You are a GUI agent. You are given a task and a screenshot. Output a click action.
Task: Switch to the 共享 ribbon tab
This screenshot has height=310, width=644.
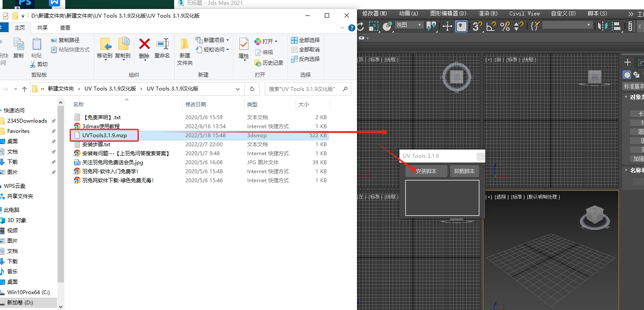pyautogui.click(x=42, y=27)
